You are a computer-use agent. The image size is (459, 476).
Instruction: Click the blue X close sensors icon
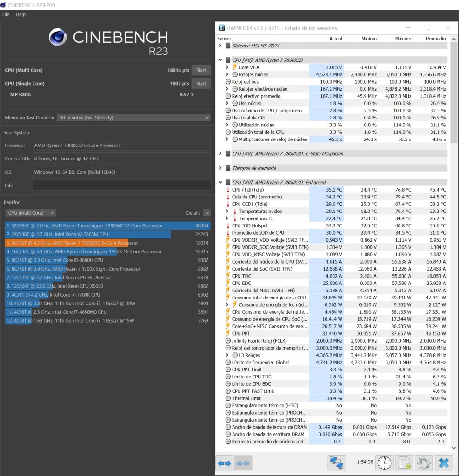point(444,463)
